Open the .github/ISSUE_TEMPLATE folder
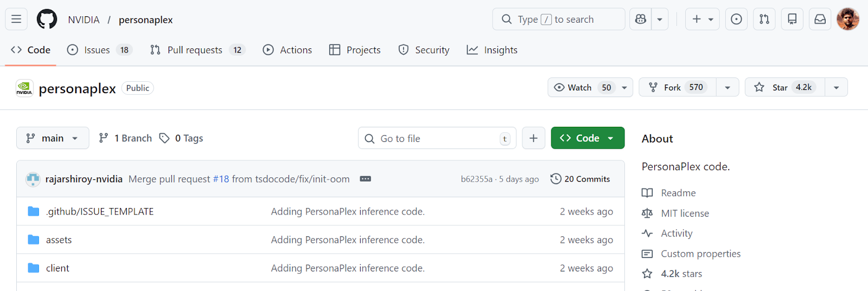868x291 pixels. 100,211
